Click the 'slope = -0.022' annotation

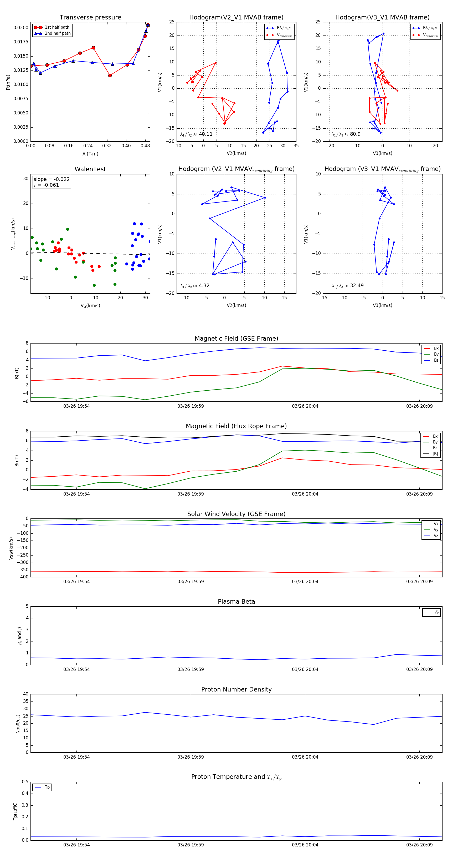(52, 179)
